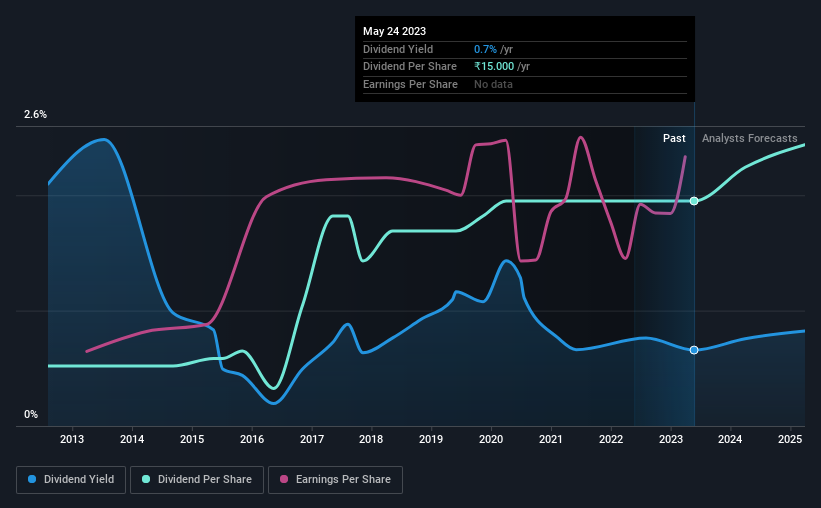Select the Analysts Forecasts section label
This screenshot has height=508, width=821.
point(749,138)
